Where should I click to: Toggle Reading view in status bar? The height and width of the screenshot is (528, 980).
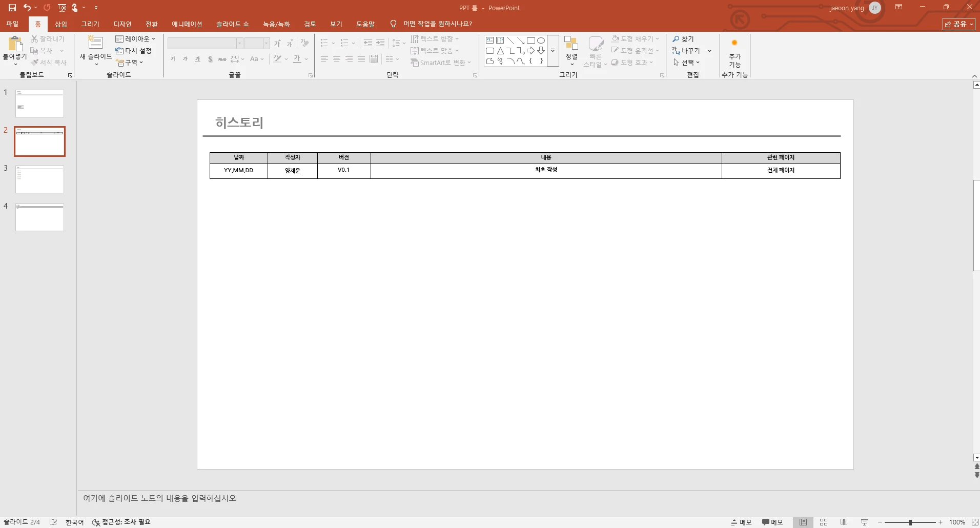coord(844,522)
